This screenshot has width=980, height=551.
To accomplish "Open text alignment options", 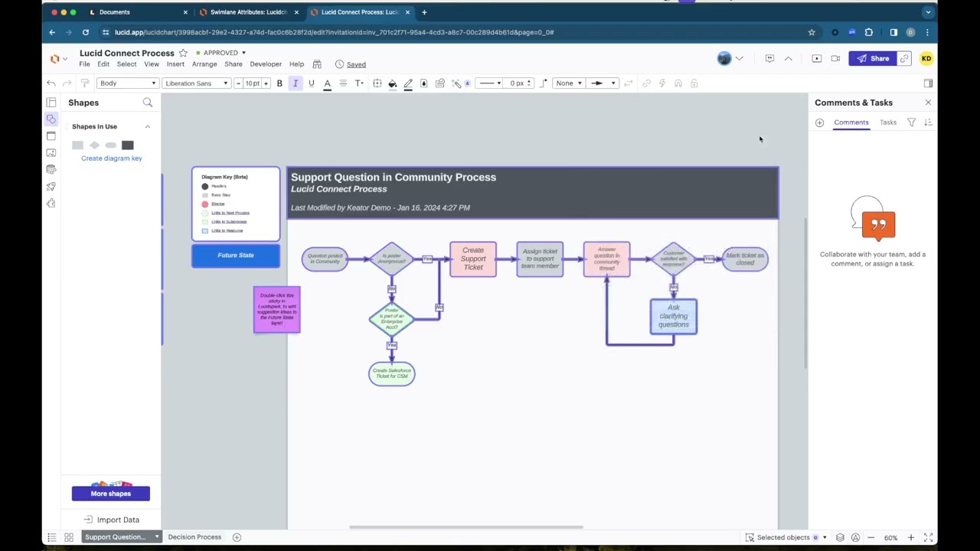I will coord(343,83).
